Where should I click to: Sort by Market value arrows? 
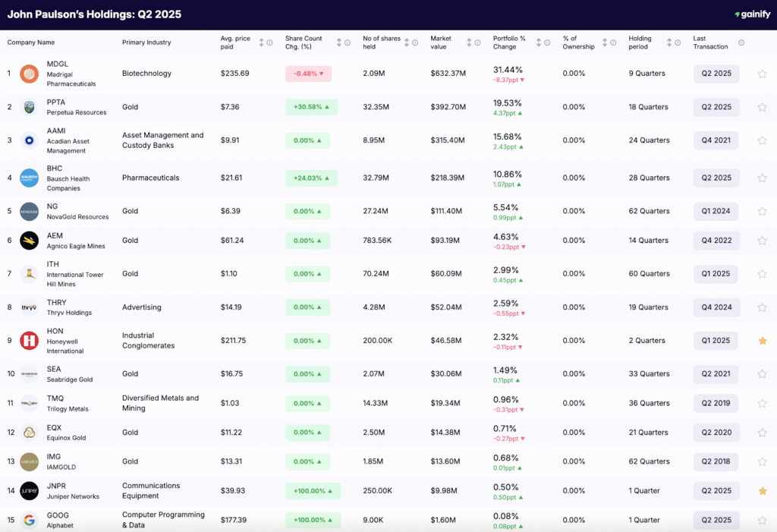469,42
